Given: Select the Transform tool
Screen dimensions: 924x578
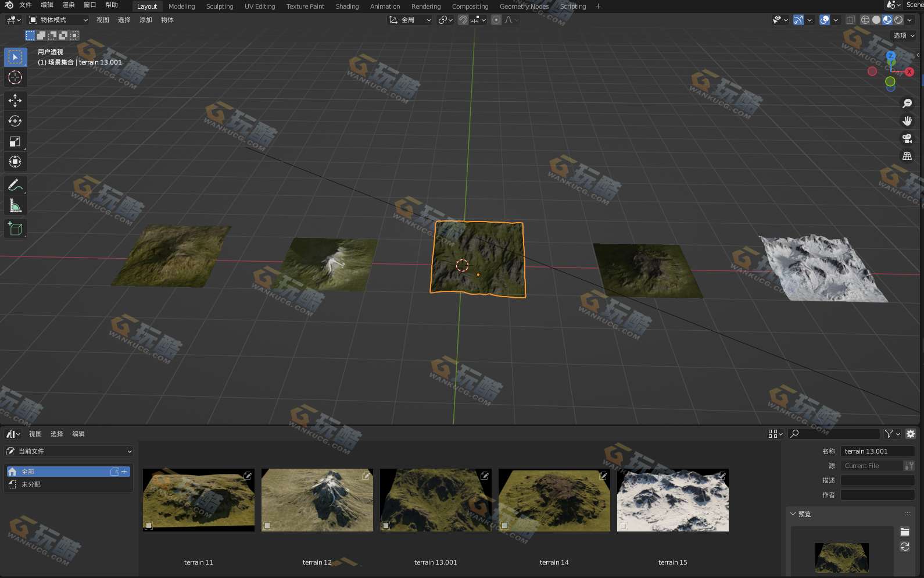Looking at the screenshot, I should (x=15, y=162).
